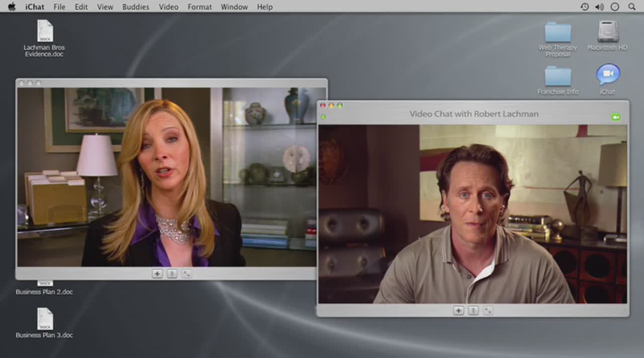Viewport: 644px width, 358px height.
Task: Open Lachman Bros Evidence.doc file
Action: [45, 31]
